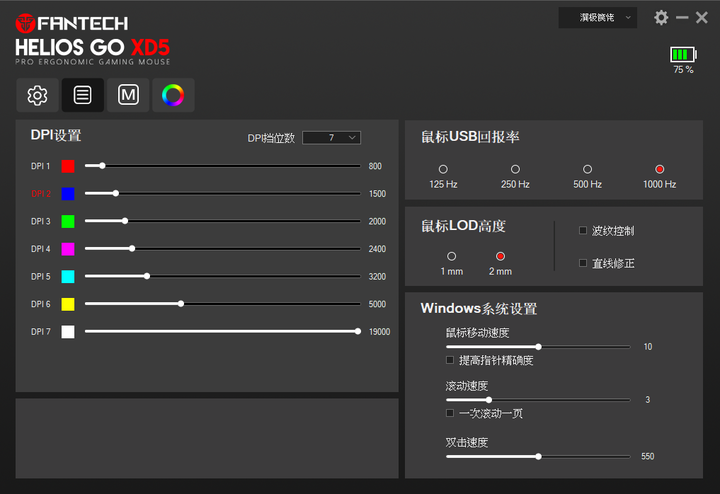Click the 19000 DPI value
720x494 pixels.
click(x=379, y=331)
